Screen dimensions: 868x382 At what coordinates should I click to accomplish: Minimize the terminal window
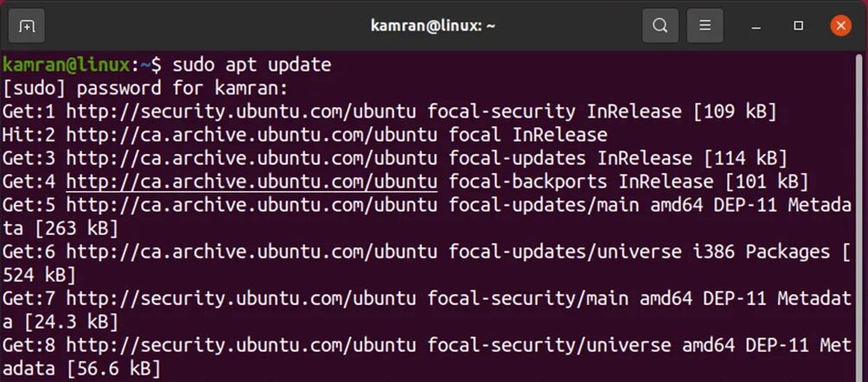click(x=756, y=26)
